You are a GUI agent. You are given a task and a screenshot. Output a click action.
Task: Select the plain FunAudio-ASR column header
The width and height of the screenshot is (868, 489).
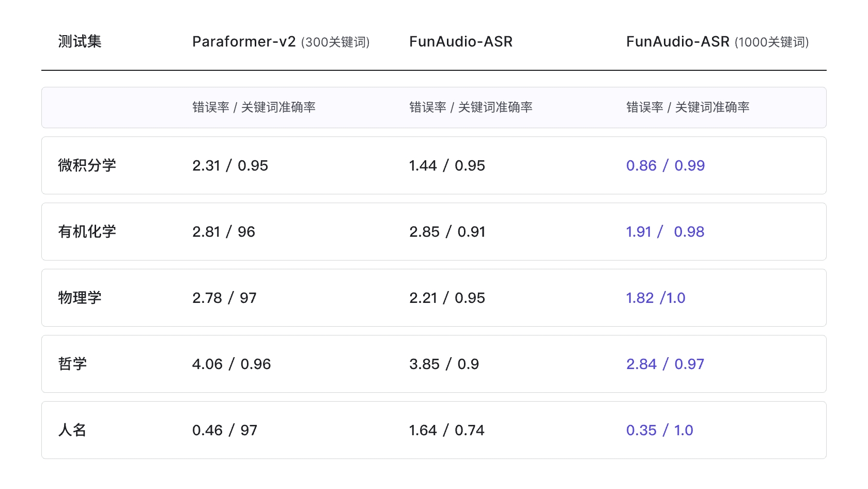point(460,42)
